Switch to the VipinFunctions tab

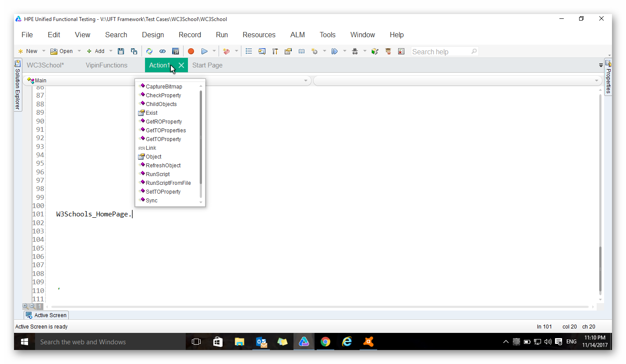tap(106, 65)
